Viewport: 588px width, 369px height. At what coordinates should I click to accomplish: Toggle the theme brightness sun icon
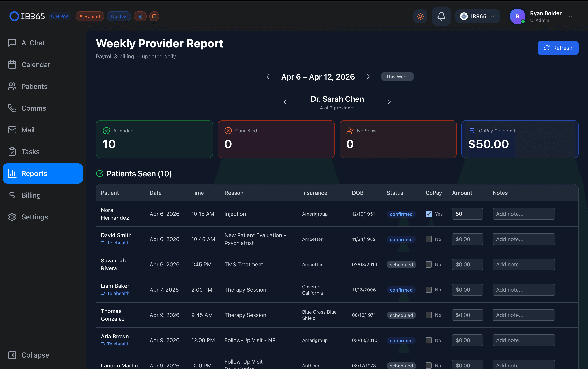420,16
